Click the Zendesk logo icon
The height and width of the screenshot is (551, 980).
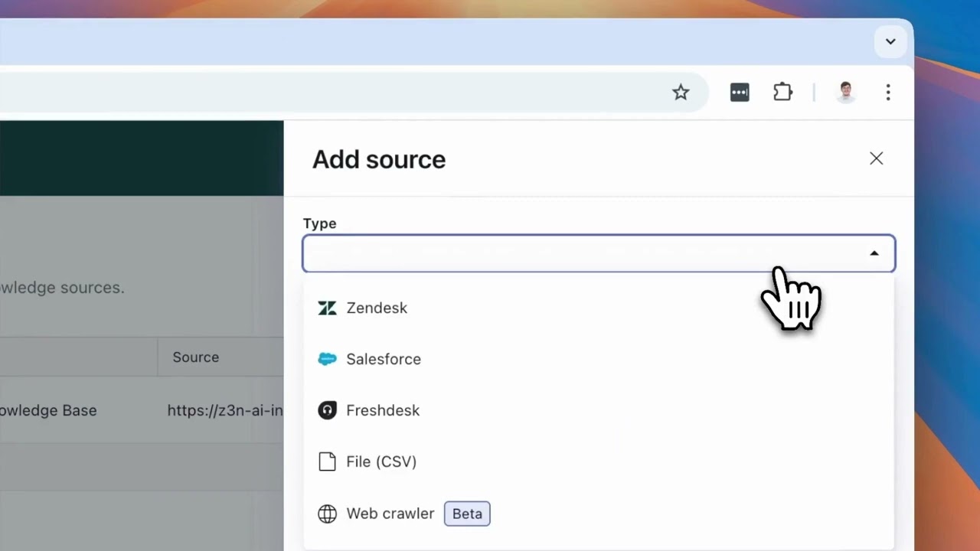(327, 308)
